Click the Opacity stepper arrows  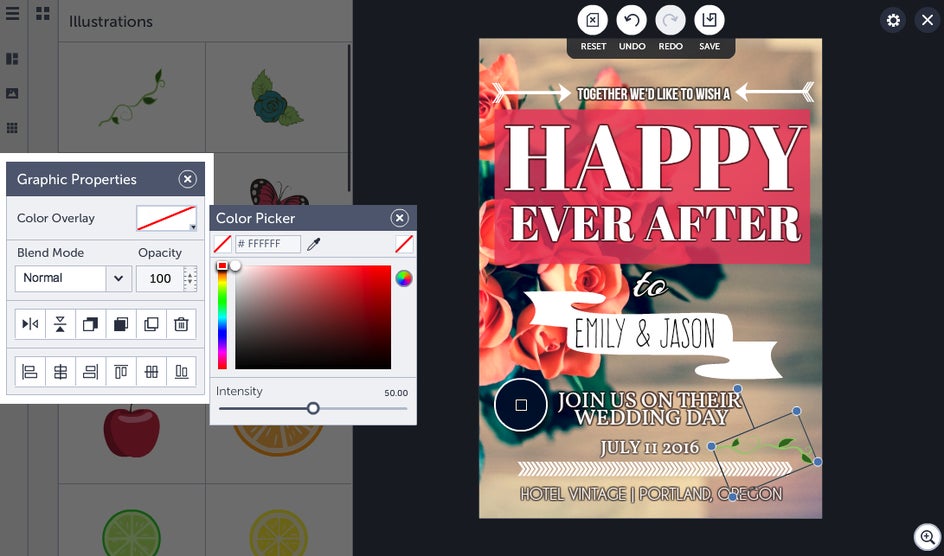click(x=190, y=279)
